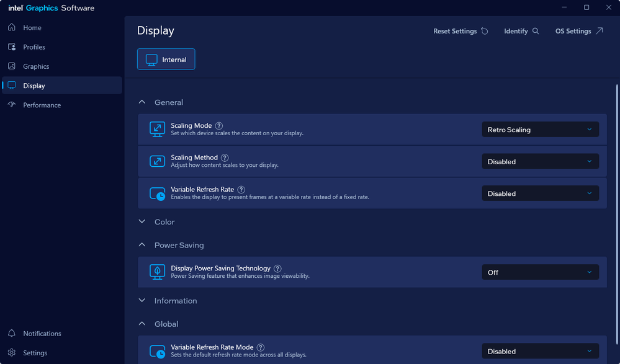Click the Scaling Method help icon
This screenshot has height=364, width=620.
click(225, 158)
